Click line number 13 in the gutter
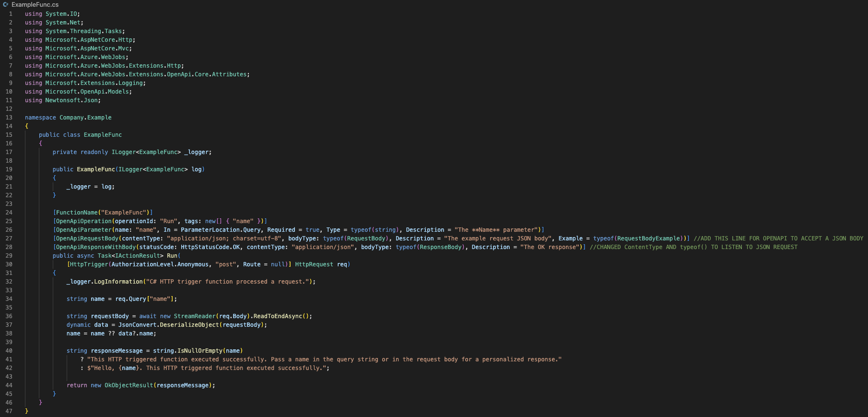The image size is (868, 417). [9, 118]
